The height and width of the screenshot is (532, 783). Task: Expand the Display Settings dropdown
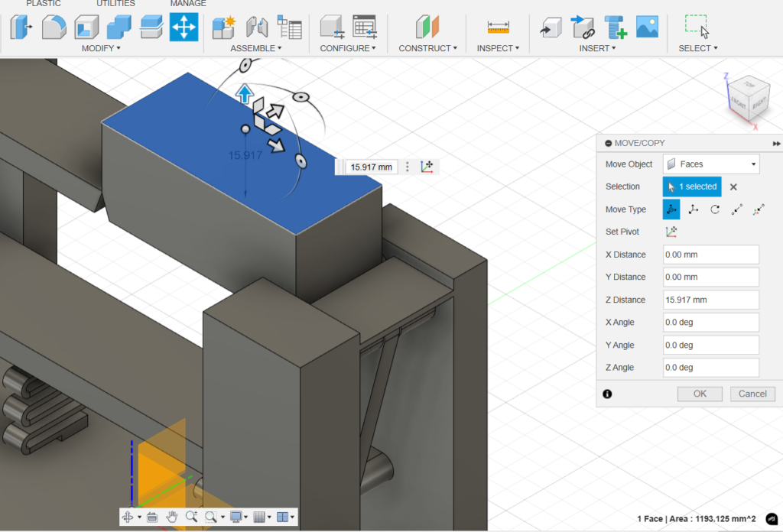[239, 517]
